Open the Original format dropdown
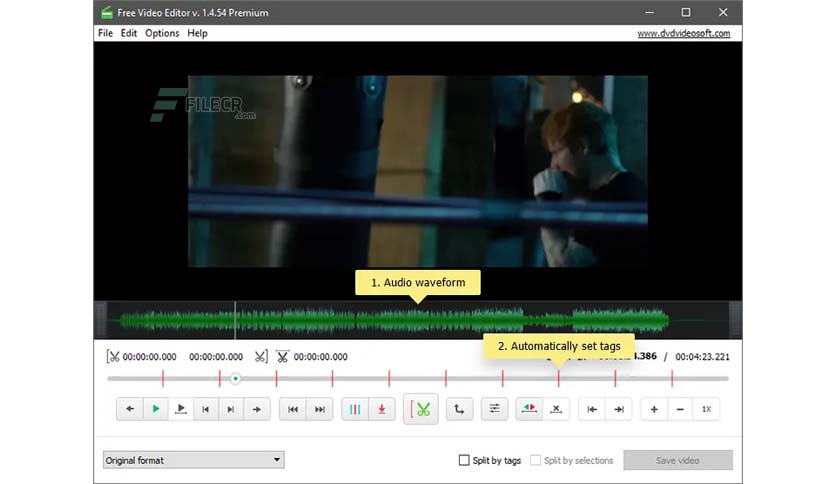Image resolution: width=836 pixels, height=484 pixels. [x=194, y=460]
